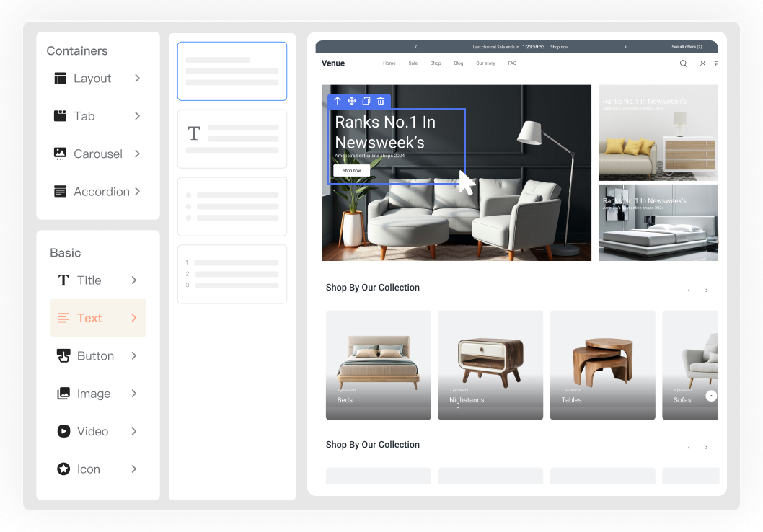Select Our story in the navigation
Image resolution: width=763 pixels, height=532 pixels.
tap(485, 63)
